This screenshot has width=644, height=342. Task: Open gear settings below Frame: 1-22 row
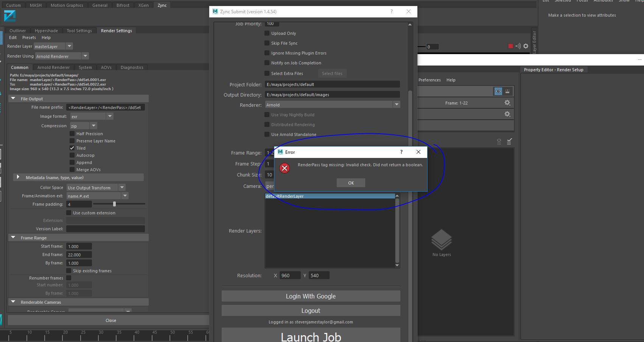tap(507, 114)
